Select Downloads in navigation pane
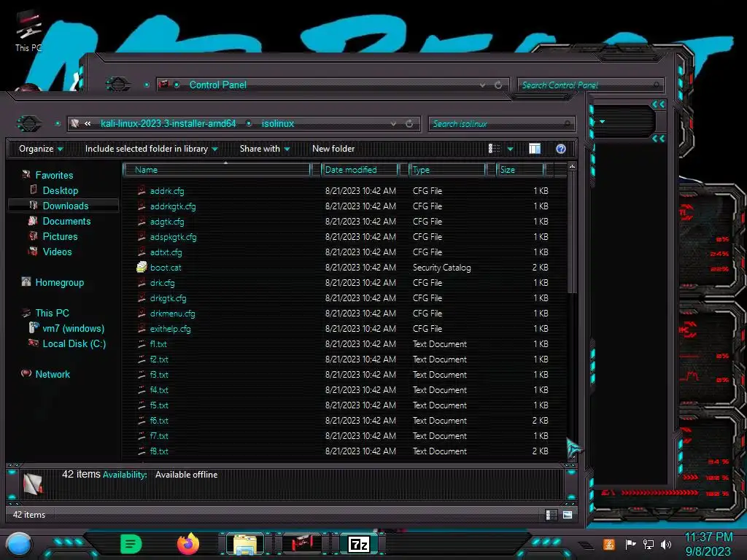The width and height of the screenshot is (747, 560). [65, 206]
